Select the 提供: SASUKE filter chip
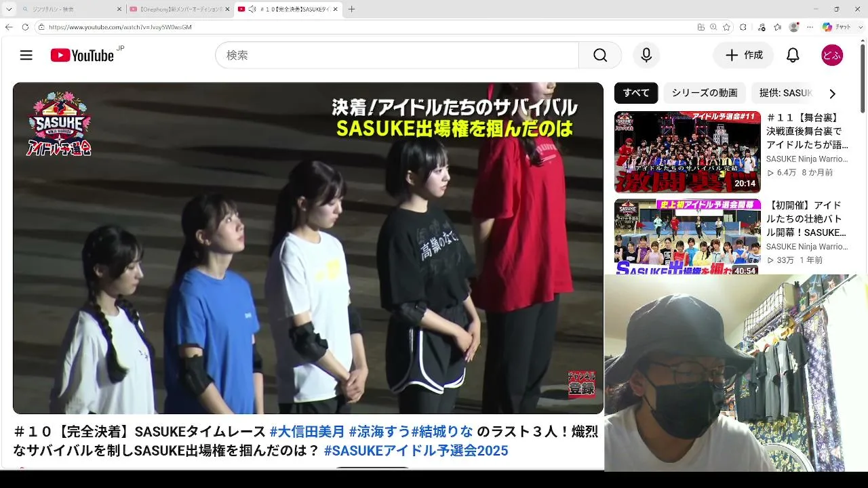The image size is (868, 488). pos(785,93)
